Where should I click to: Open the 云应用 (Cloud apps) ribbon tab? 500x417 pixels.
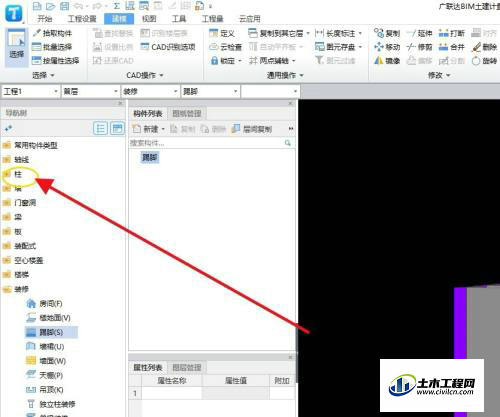[250, 19]
